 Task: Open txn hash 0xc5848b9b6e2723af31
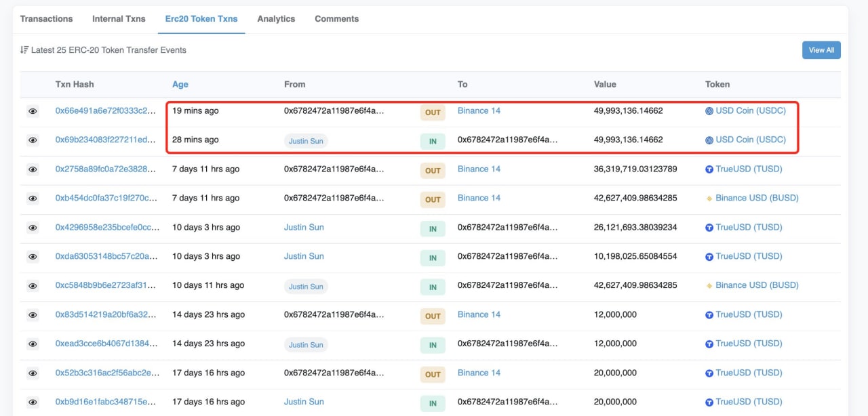106,285
